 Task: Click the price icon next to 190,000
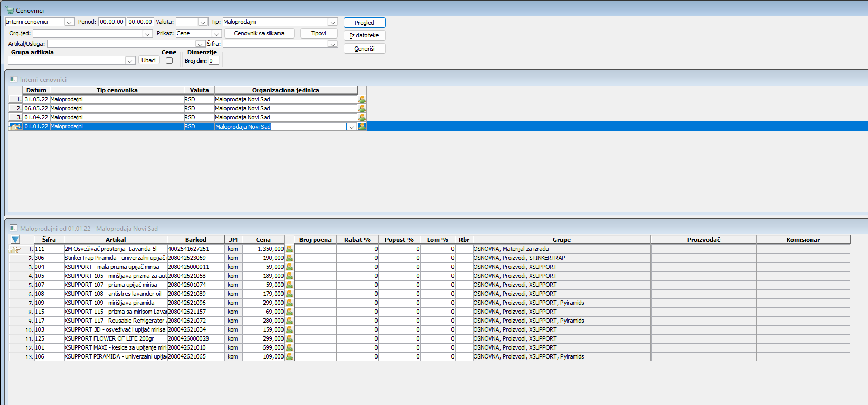tap(289, 258)
